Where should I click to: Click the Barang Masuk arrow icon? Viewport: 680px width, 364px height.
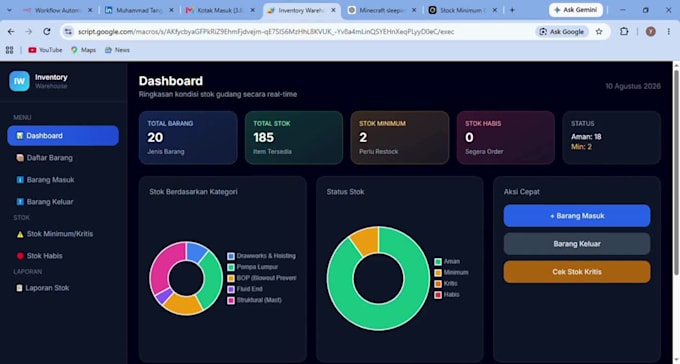tap(20, 180)
